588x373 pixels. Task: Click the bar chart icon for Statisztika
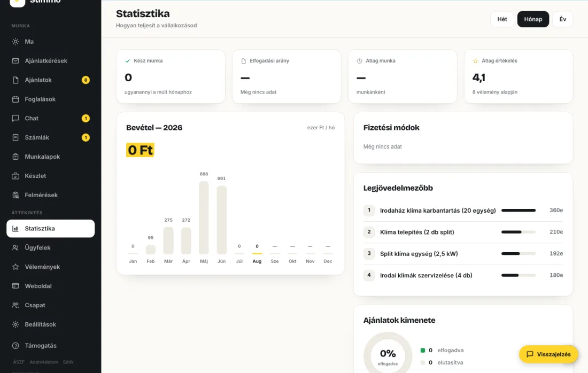(16, 228)
